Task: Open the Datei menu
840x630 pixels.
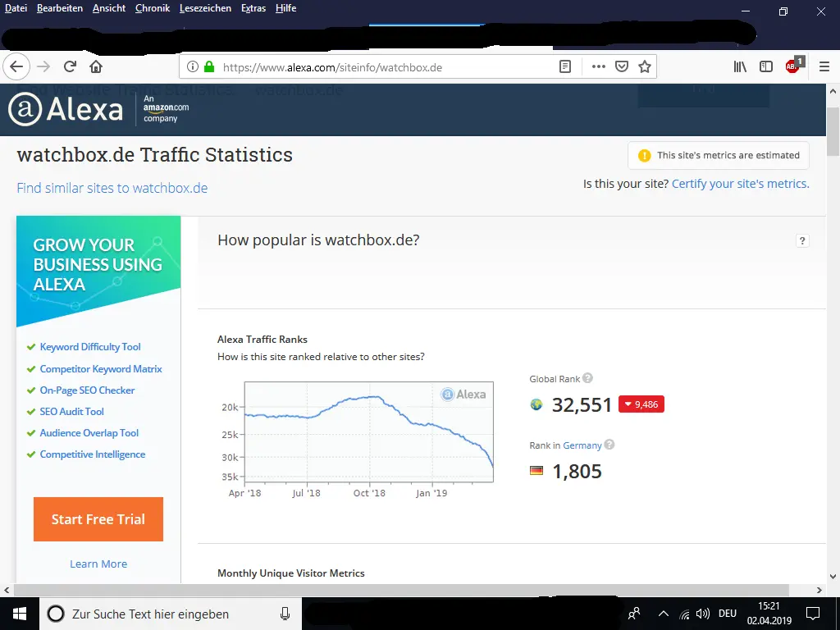Action: pyautogui.click(x=16, y=8)
